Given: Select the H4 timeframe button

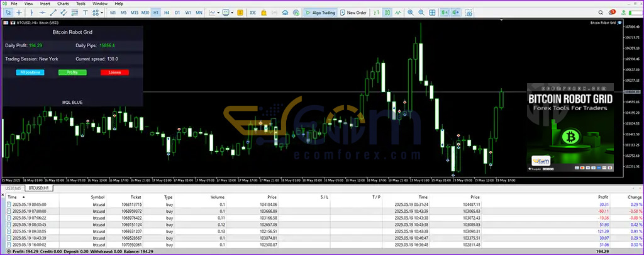Looking at the screenshot, I should point(166,13).
